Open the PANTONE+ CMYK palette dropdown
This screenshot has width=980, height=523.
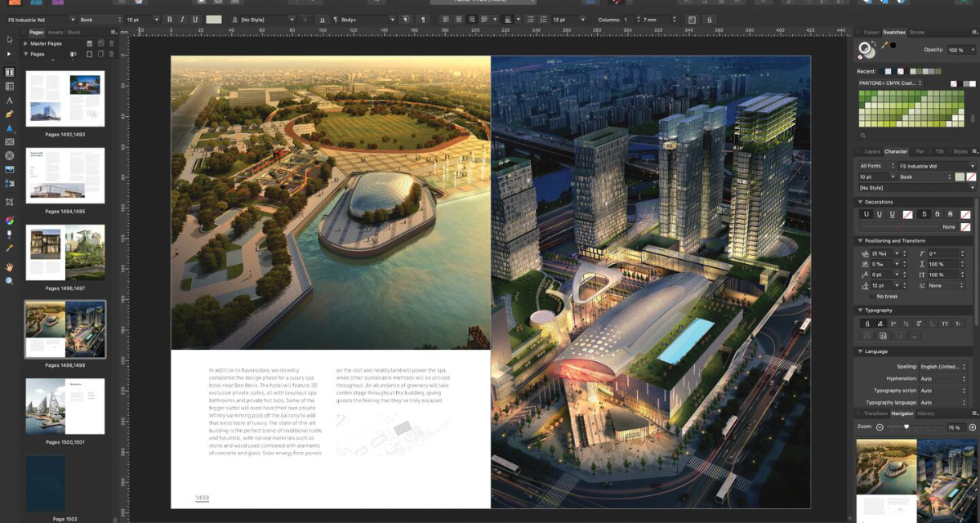click(x=890, y=83)
